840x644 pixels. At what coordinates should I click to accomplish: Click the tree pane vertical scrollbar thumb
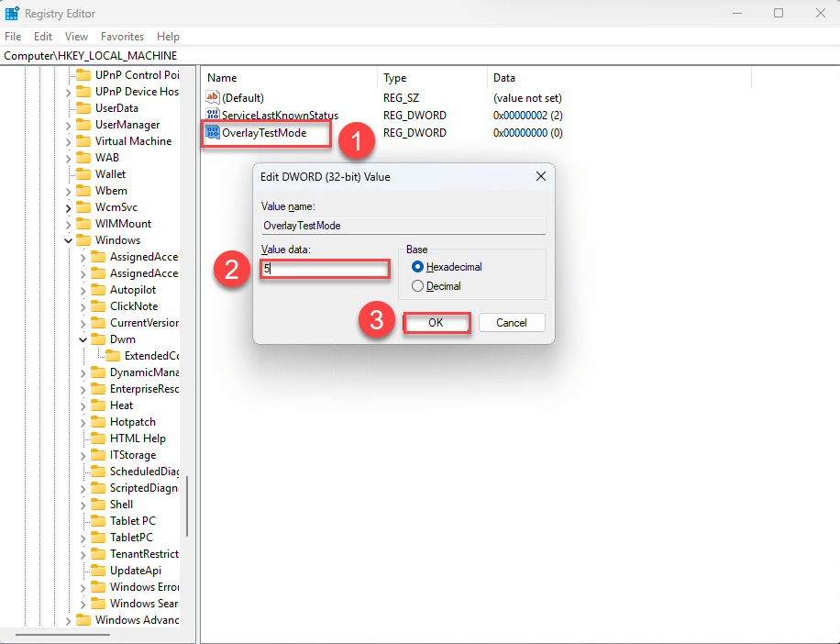(x=187, y=505)
